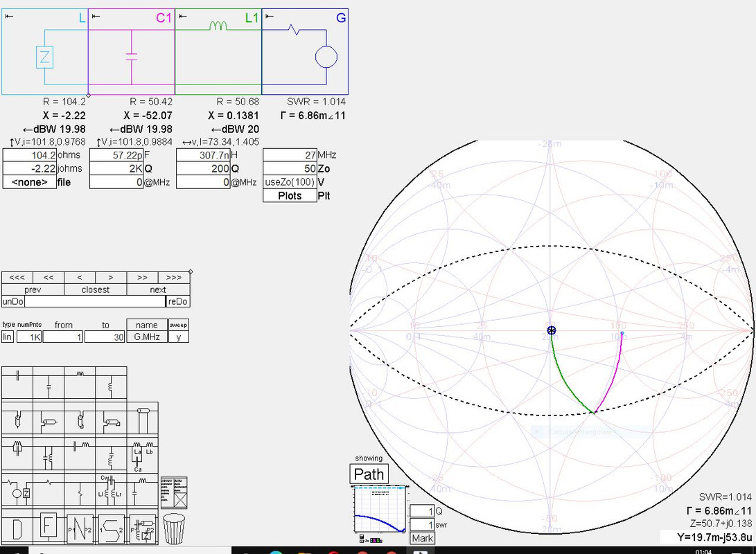Edit the 307.7n H inductor value
756x554 pixels.
pyautogui.click(x=203, y=155)
